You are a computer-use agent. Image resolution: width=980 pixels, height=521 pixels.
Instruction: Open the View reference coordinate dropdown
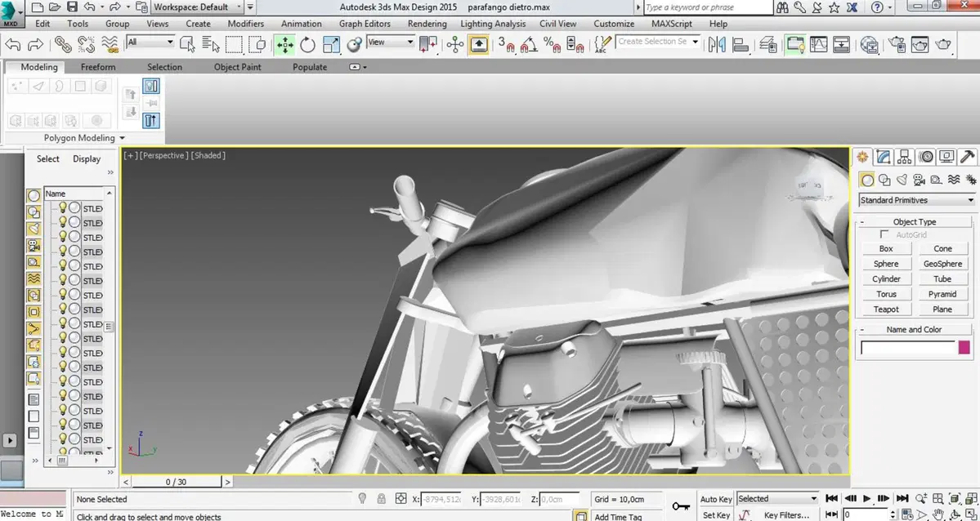[391, 42]
